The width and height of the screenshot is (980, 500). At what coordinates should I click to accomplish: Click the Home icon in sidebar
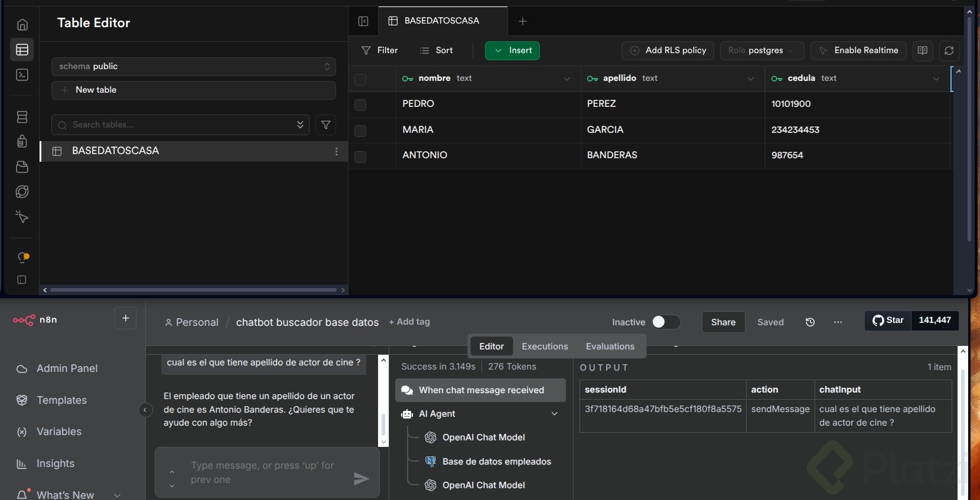click(x=22, y=25)
